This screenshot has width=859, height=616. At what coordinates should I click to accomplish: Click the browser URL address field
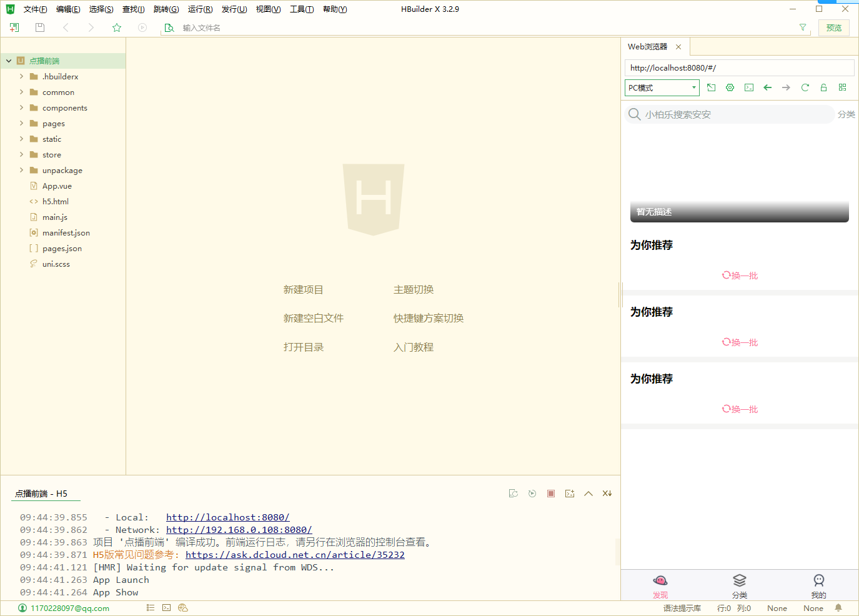pos(740,68)
